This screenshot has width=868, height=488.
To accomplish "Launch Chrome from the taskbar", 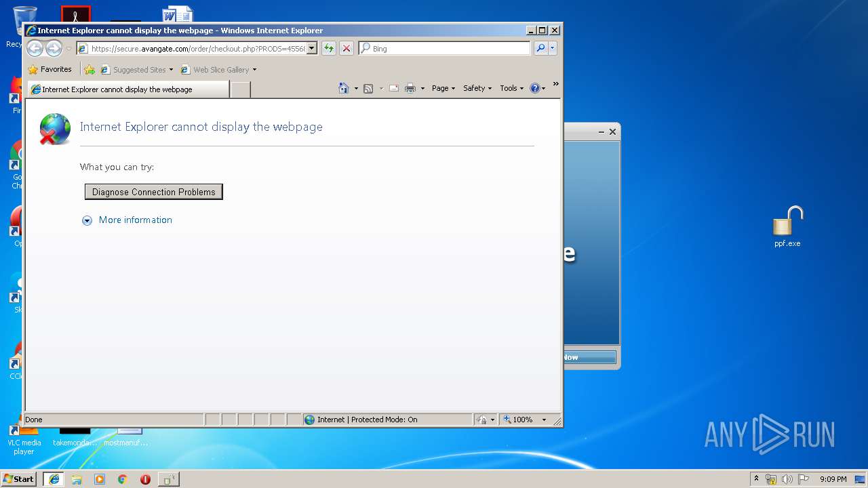I will [x=123, y=479].
